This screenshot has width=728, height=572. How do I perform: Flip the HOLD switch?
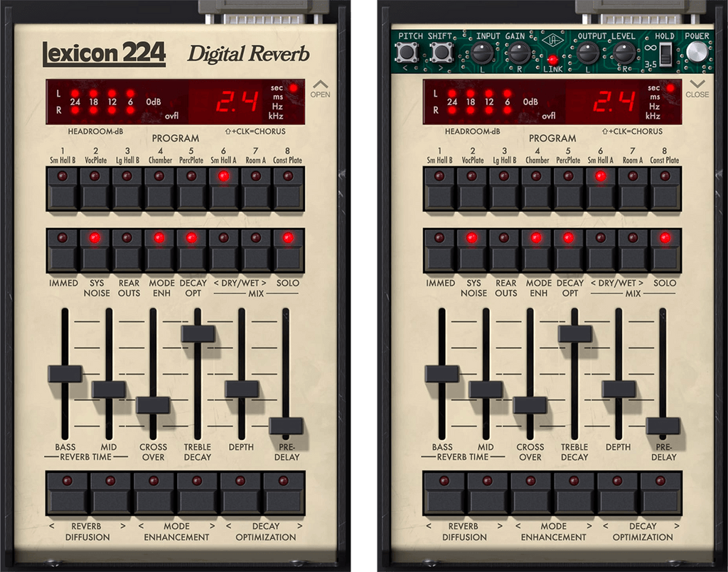665,54
